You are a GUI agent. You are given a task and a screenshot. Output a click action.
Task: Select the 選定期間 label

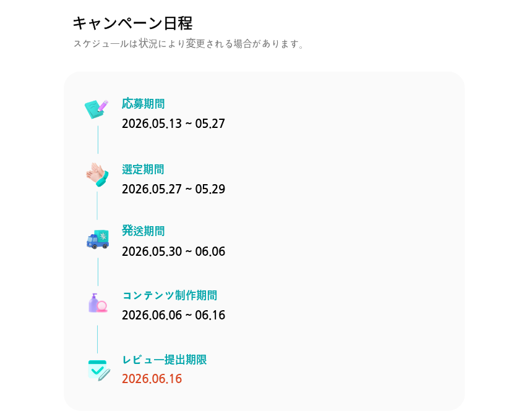pyautogui.click(x=143, y=169)
